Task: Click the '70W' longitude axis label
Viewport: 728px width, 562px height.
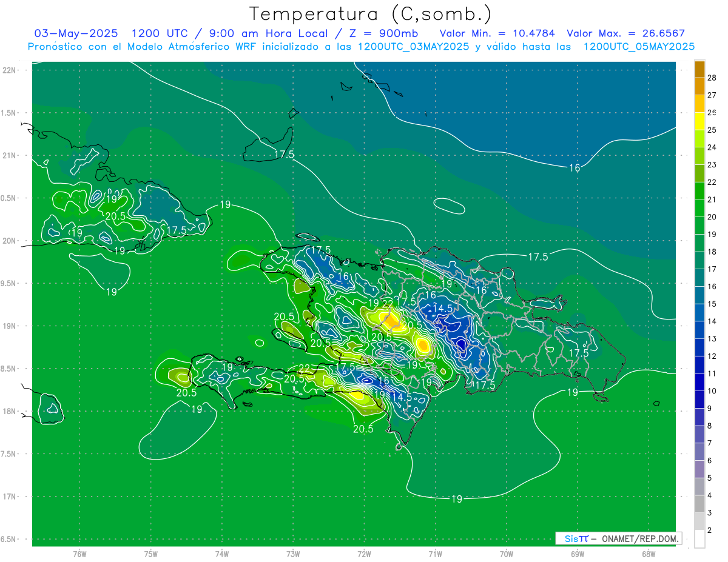Action: click(x=507, y=554)
